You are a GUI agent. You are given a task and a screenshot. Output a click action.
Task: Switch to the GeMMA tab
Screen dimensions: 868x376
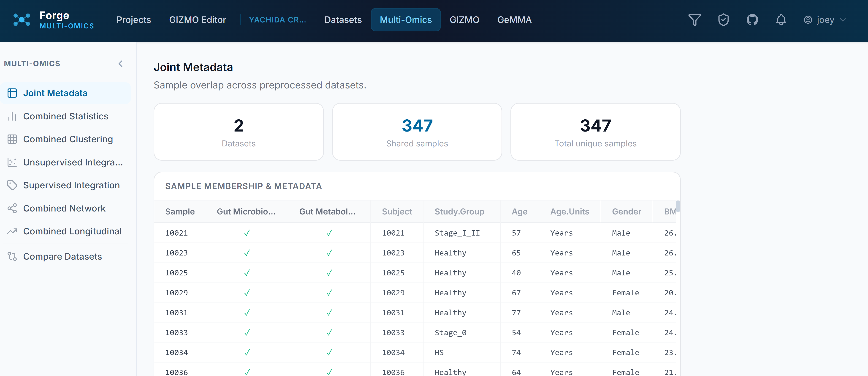pos(514,19)
